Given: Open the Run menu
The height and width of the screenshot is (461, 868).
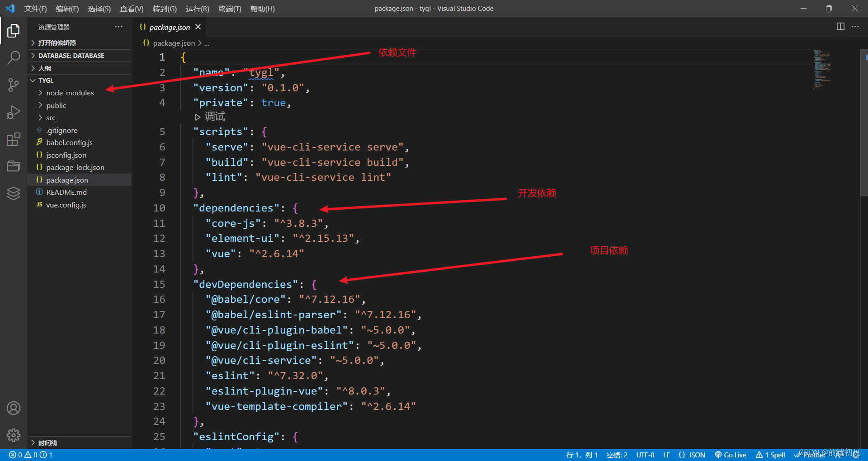Looking at the screenshot, I should [198, 9].
